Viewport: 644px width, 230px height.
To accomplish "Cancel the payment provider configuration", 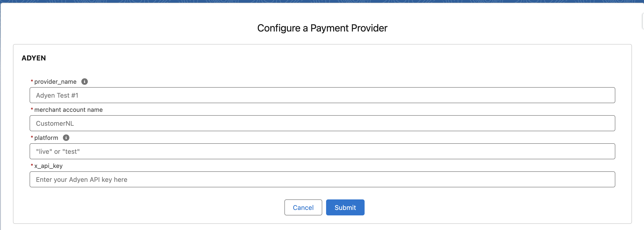I will pos(303,207).
